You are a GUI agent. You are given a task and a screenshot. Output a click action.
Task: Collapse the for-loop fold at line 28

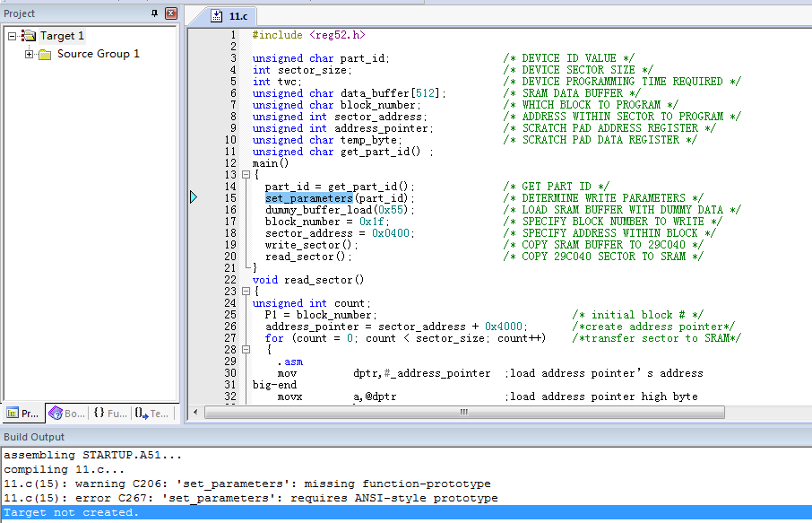pyautogui.click(x=246, y=349)
